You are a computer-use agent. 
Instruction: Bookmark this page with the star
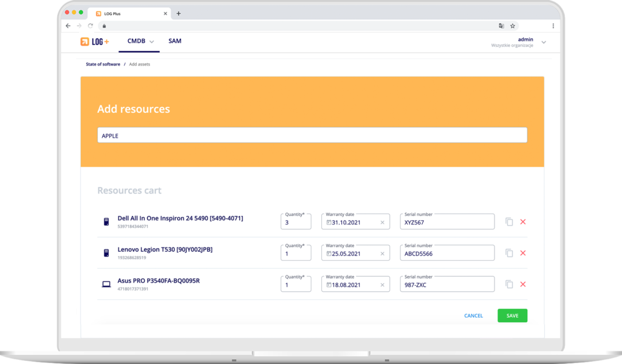(x=513, y=25)
